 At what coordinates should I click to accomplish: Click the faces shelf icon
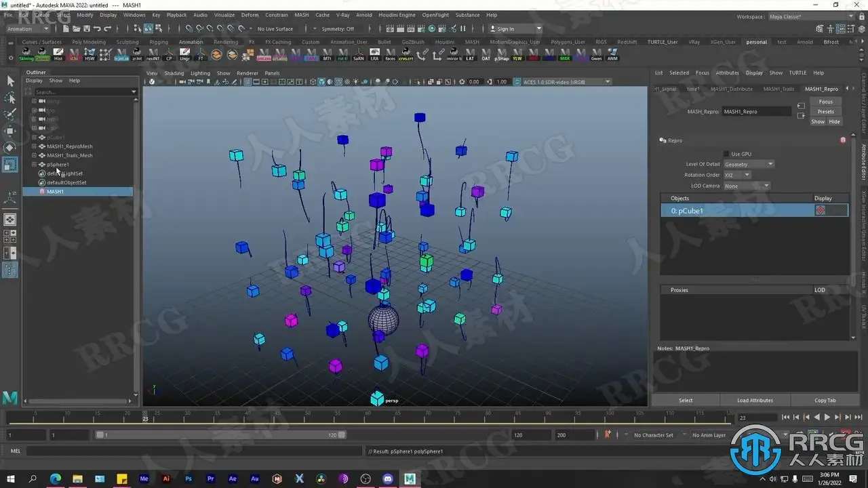390,54
